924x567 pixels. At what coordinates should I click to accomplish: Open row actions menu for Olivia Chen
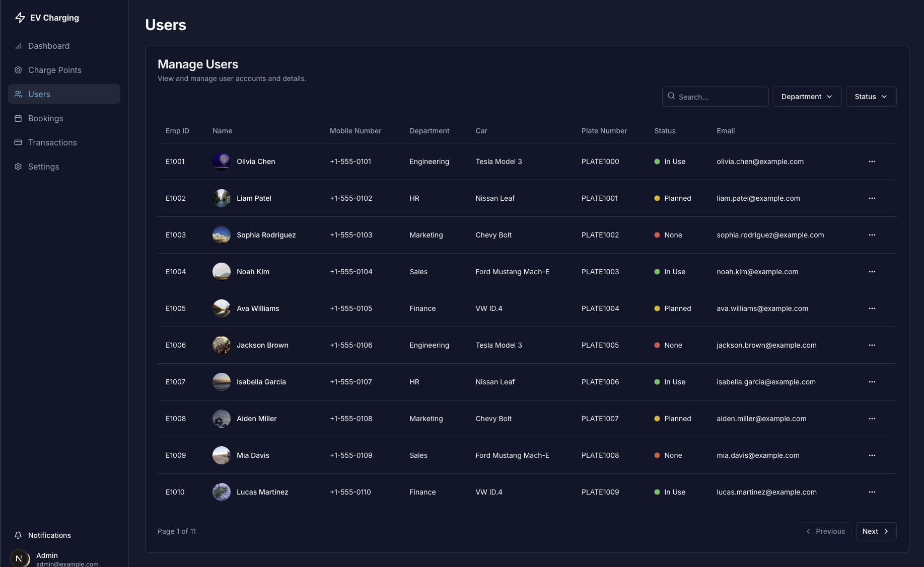click(x=872, y=161)
